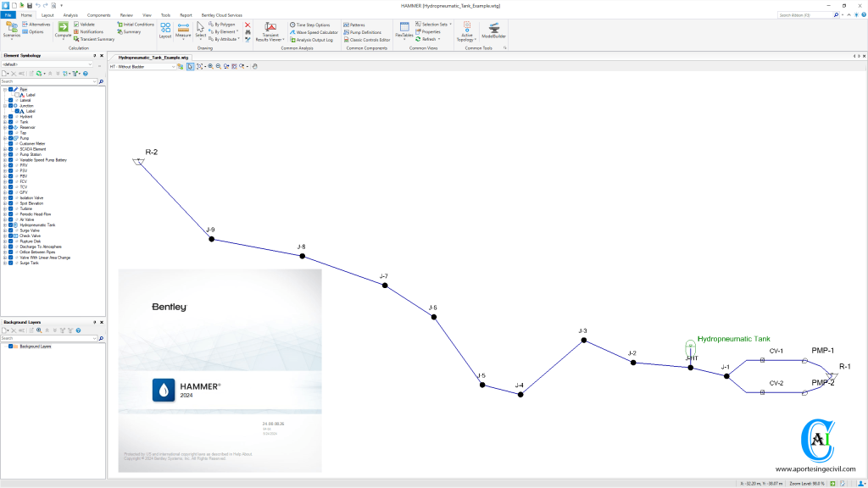Open FlexTables from Common Views
868x488 pixels.
(x=403, y=30)
